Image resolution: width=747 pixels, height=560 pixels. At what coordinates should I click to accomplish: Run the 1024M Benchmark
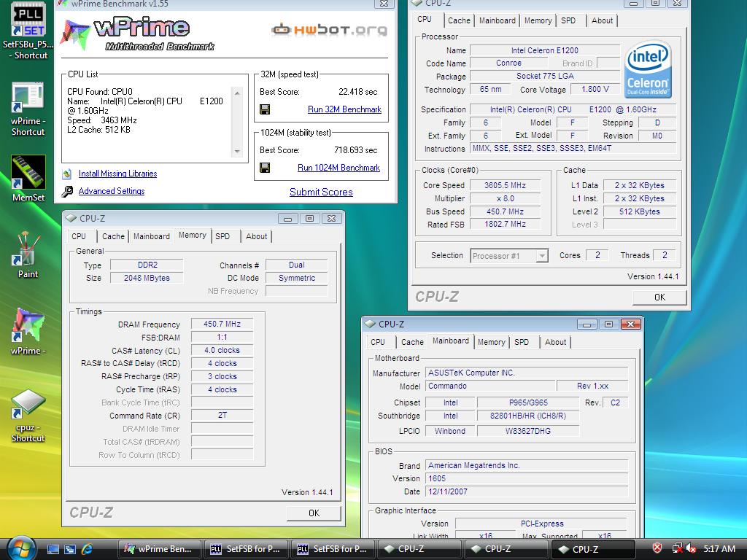(x=338, y=168)
